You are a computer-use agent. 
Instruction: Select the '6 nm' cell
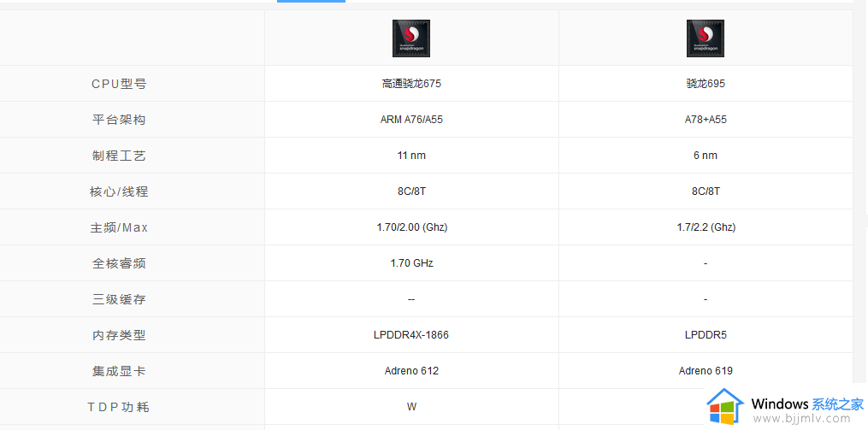click(706, 156)
